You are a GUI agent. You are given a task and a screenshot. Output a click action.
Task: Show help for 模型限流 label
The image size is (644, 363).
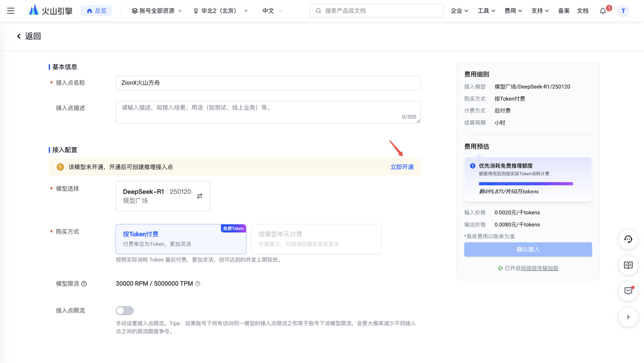pos(84,284)
